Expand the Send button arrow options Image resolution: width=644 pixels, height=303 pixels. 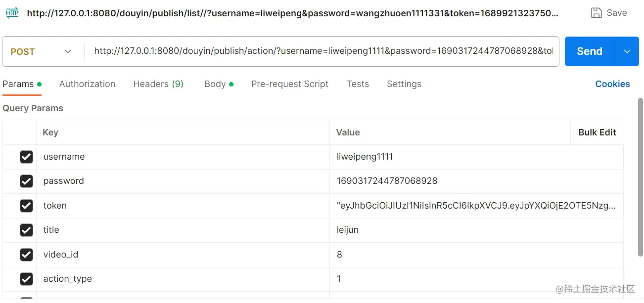click(627, 51)
